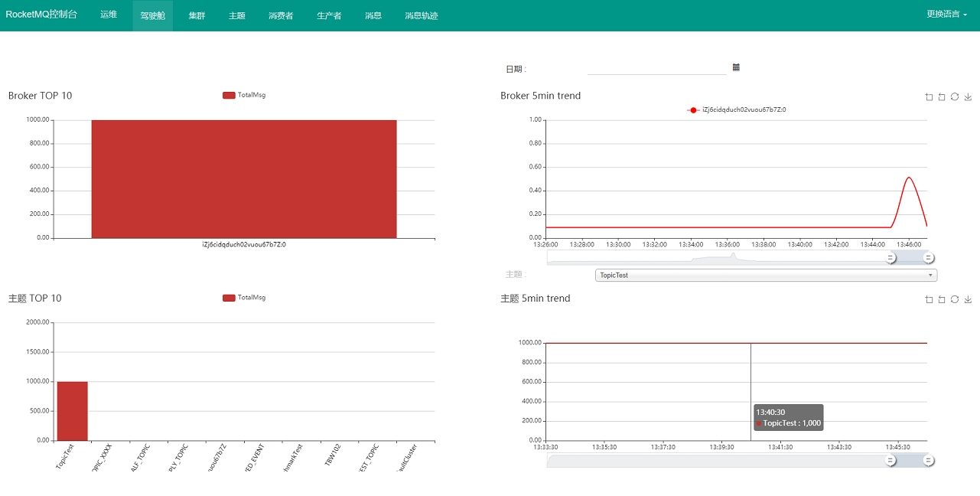Restore the Broker 5min trend chart
Viewport: 980px width, 496px height.
[x=955, y=96]
